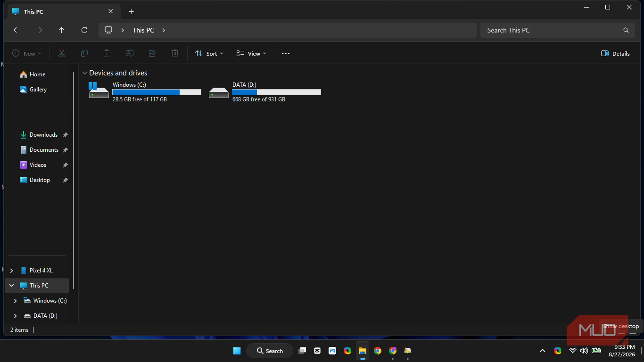The height and width of the screenshot is (362, 644).
Task: Refresh the This PC view
Action: pyautogui.click(x=84, y=30)
